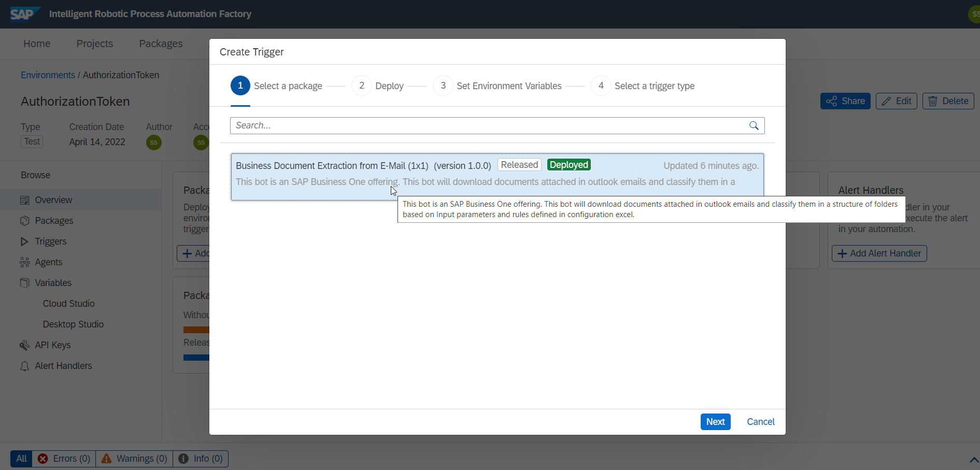Click the Packages cube icon in sidebar
Image resolution: width=980 pixels, height=470 pixels.
tap(24, 221)
